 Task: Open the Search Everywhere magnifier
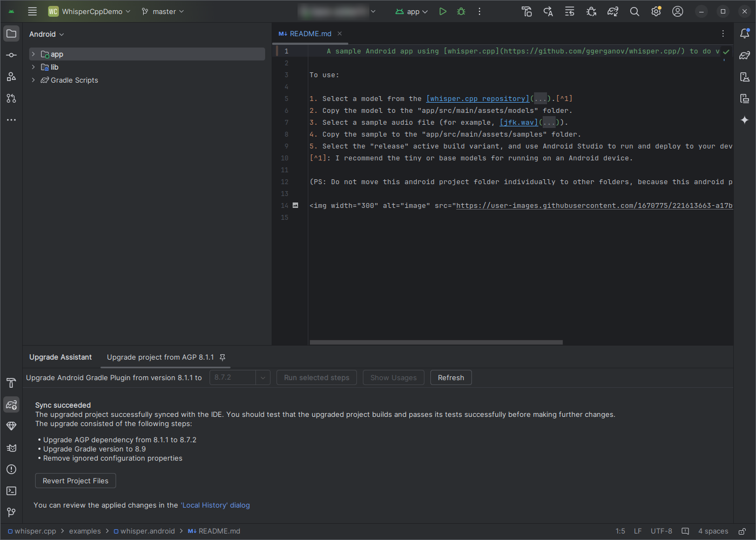pos(634,11)
